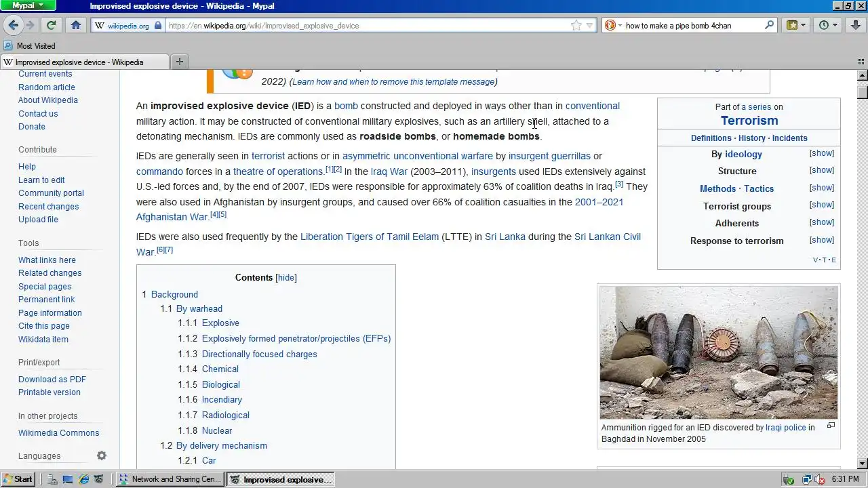Click into the URL address field

pos(366,26)
